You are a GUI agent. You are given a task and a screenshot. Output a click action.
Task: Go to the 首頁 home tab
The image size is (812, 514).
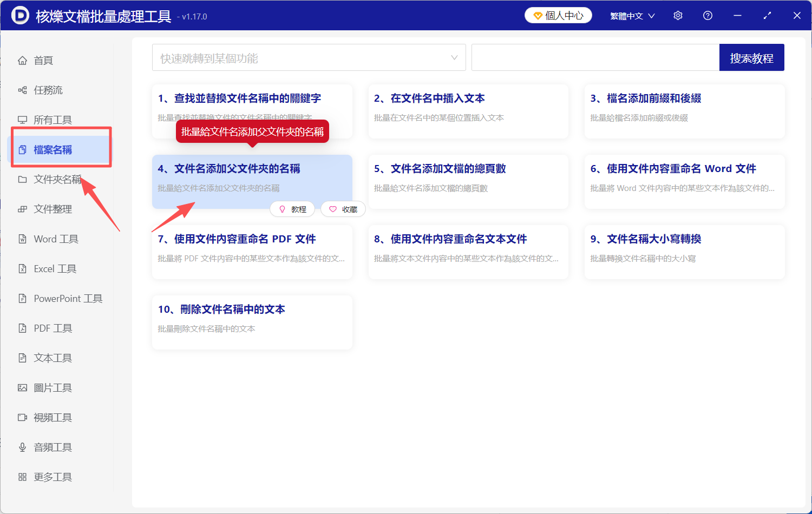click(43, 60)
